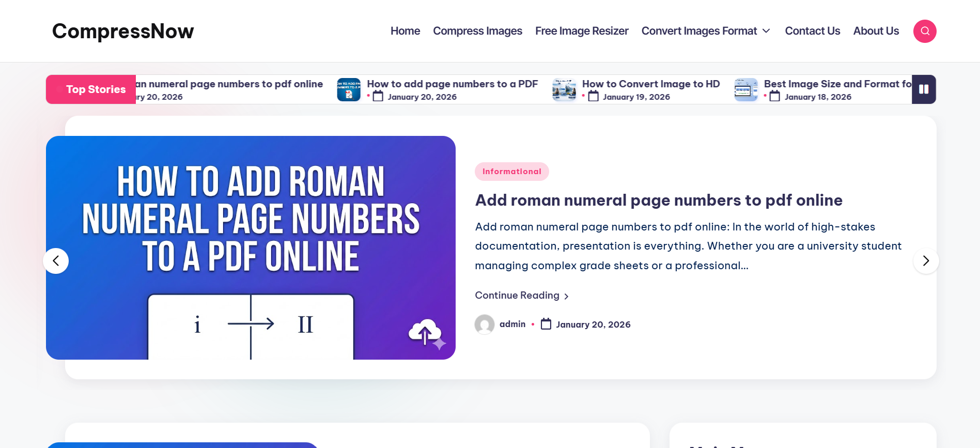Image resolution: width=980 pixels, height=448 pixels.
Task: Open Convert Images Format menu
Action: pyautogui.click(x=699, y=31)
